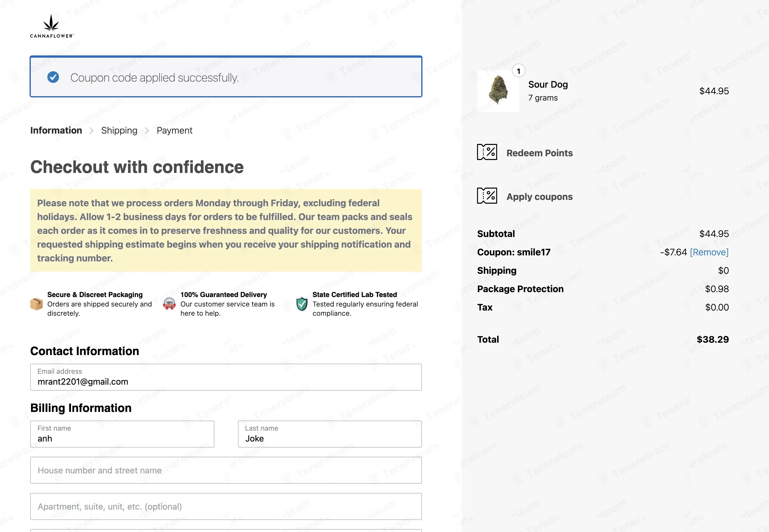Click the Package Protection price $0.98

(x=717, y=289)
